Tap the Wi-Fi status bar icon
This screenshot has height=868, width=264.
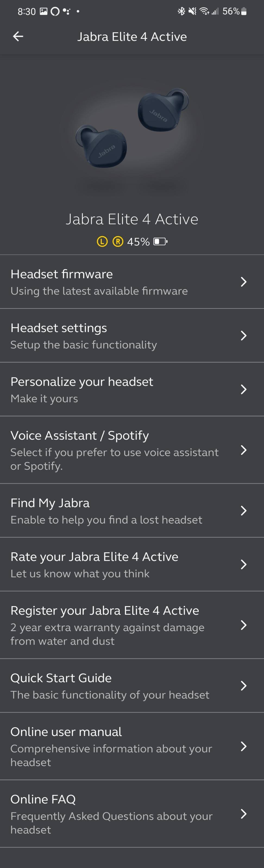(x=204, y=11)
